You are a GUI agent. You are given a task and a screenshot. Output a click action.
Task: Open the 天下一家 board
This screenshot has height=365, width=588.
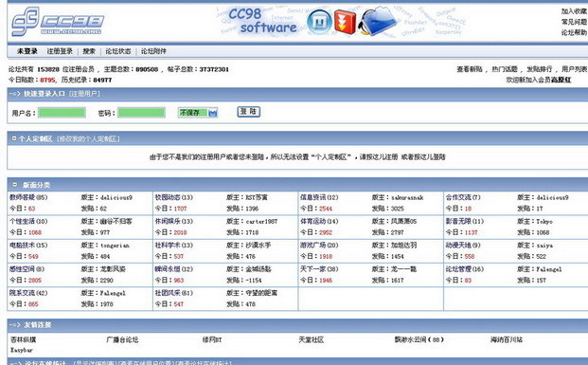click(312, 269)
